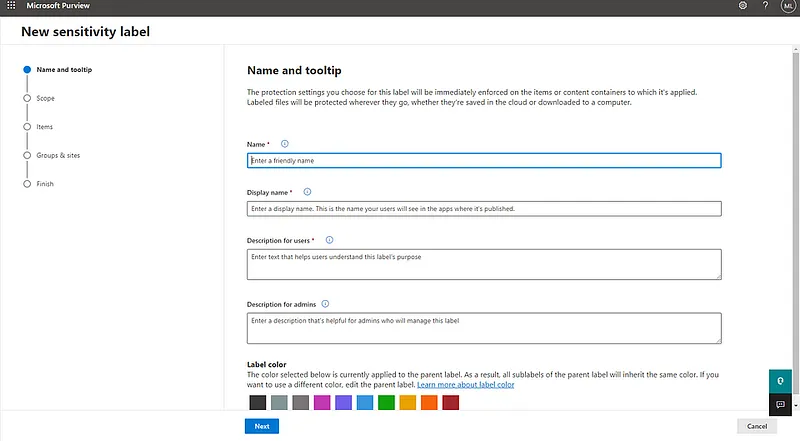Open Learn more about label color link

click(x=465, y=384)
